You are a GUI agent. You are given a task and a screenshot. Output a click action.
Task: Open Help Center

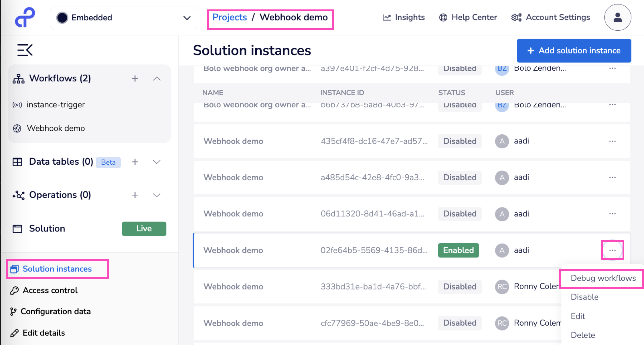tap(468, 17)
